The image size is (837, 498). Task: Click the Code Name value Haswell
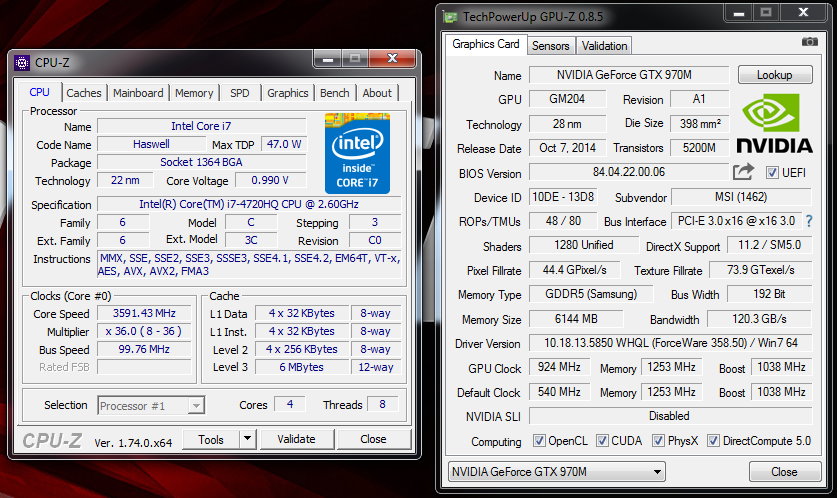click(151, 144)
